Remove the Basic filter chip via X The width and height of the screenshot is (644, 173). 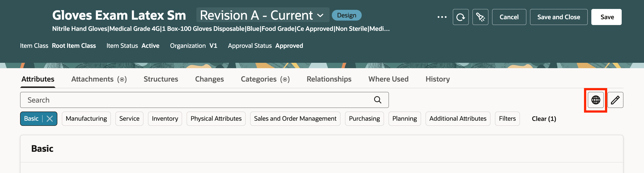pos(50,119)
